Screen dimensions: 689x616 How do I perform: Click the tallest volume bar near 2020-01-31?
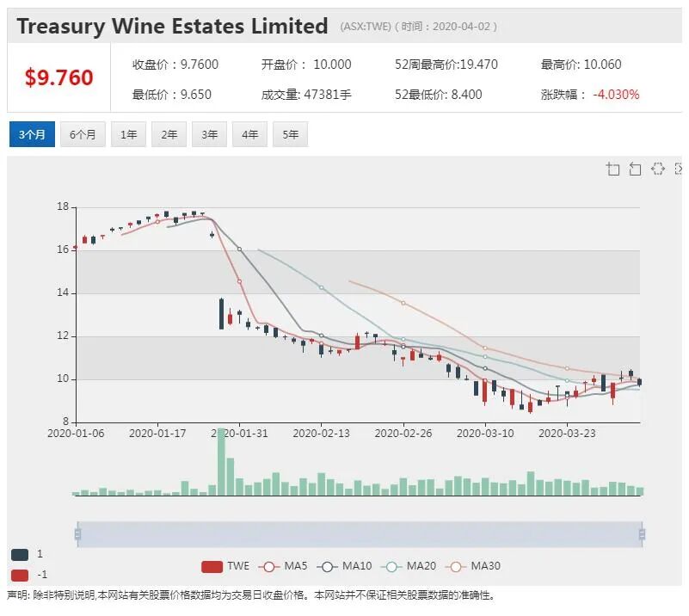click(x=221, y=462)
